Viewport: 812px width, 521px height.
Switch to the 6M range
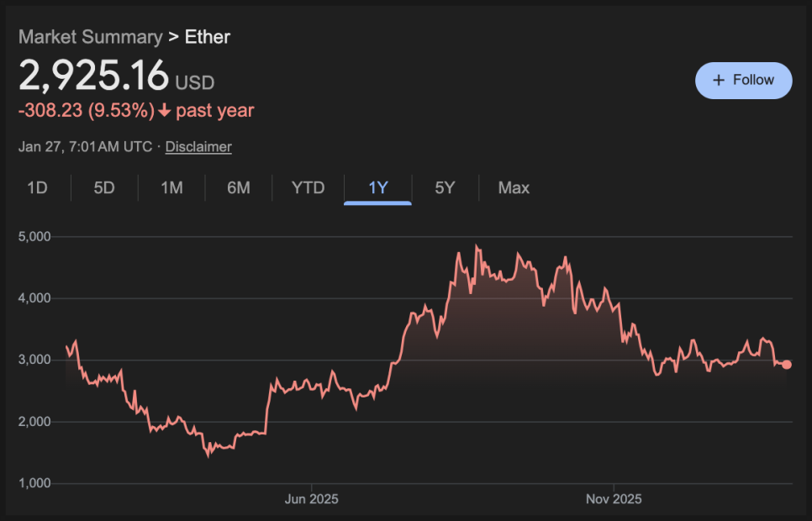point(239,187)
